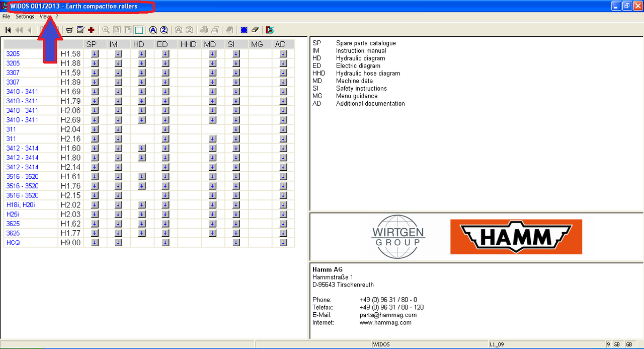Click the Wirtgen Group logo image
This screenshot has height=349, width=644.
pyautogui.click(x=398, y=237)
